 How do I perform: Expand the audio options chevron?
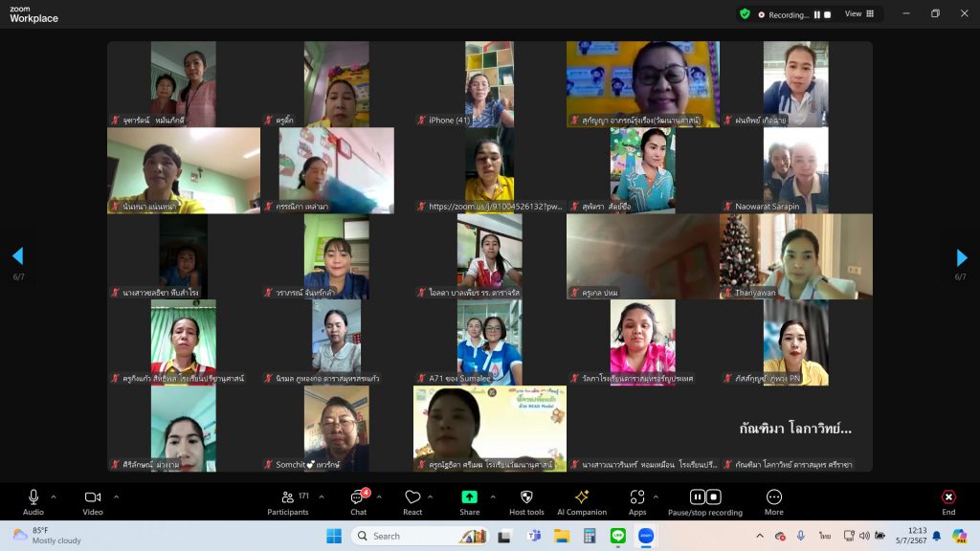[x=54, y=496]
